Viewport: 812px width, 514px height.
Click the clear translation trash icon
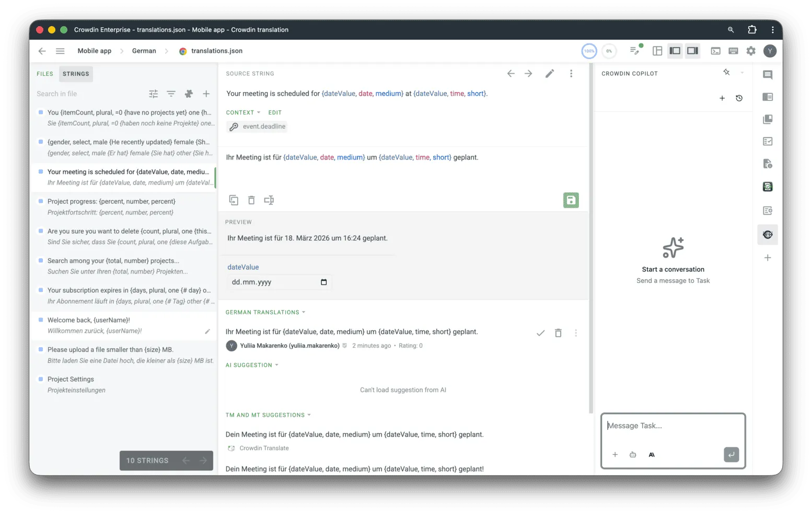(251, 200)
